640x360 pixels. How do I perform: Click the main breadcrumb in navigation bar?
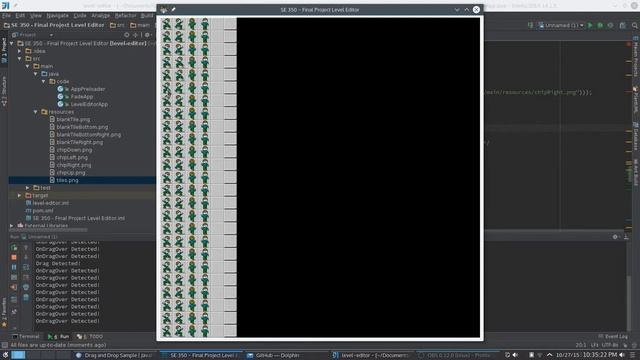pyautogui.click(x=140, y=25)
